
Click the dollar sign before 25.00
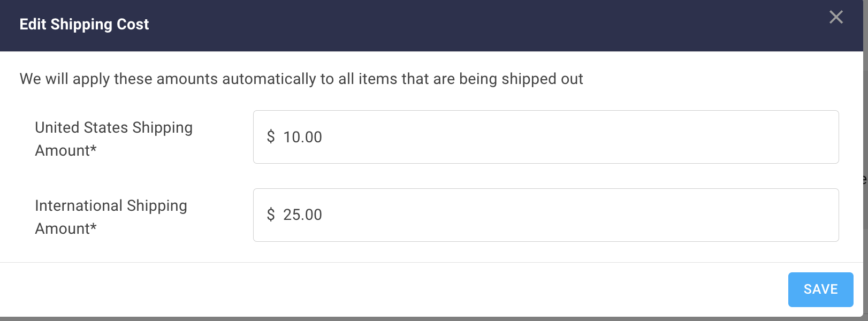(271, 215)
